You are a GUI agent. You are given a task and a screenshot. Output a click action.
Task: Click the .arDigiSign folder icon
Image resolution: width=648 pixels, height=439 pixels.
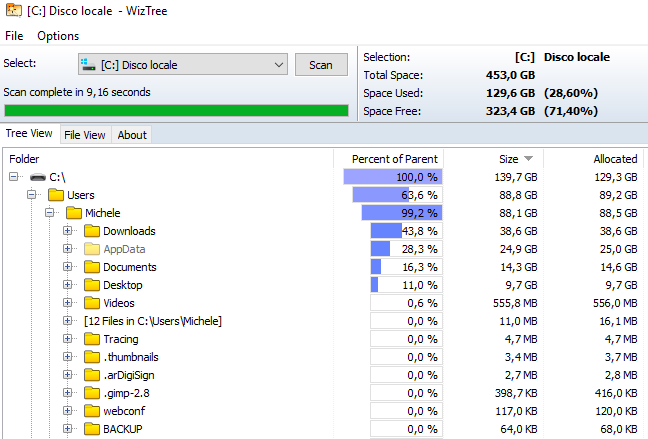coord(92,375)
